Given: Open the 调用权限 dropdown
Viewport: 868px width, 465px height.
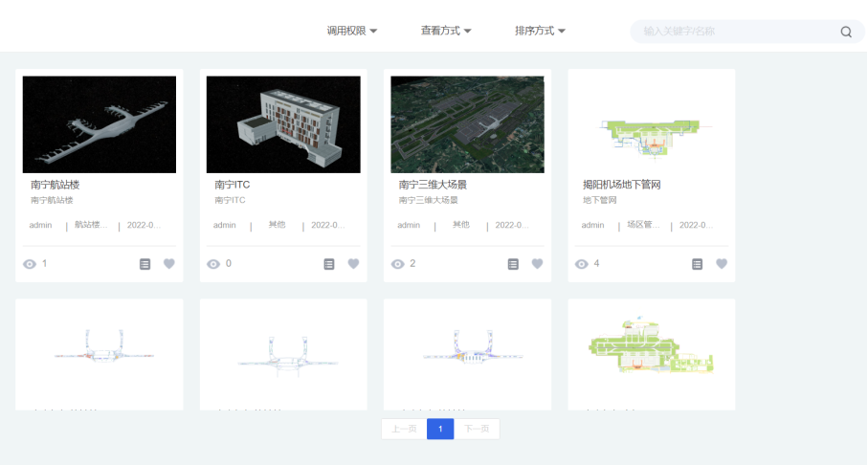Looking at the screenshot, I should 352,31.
